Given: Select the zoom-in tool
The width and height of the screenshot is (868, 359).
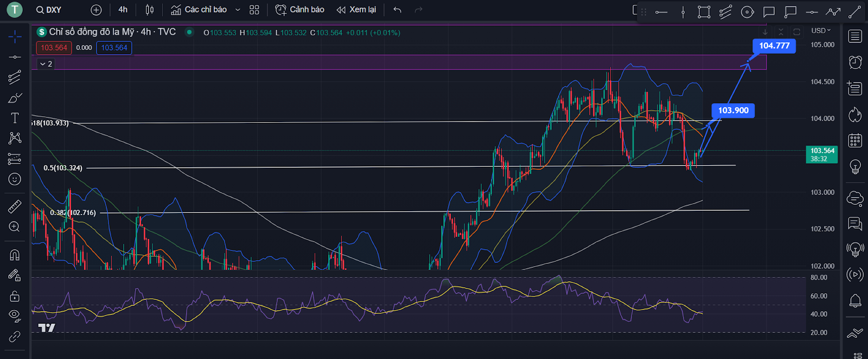Looking at the screenshot, I should pyautogui.click(x=15, y=226).
